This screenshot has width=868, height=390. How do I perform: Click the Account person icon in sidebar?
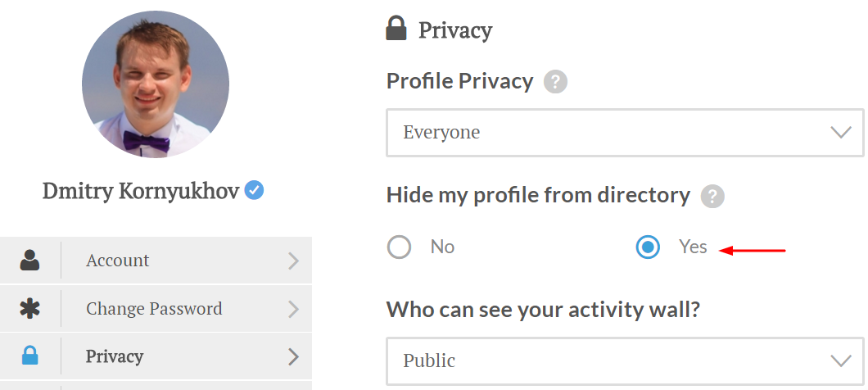pyautogui.click(x=30, y=261)
